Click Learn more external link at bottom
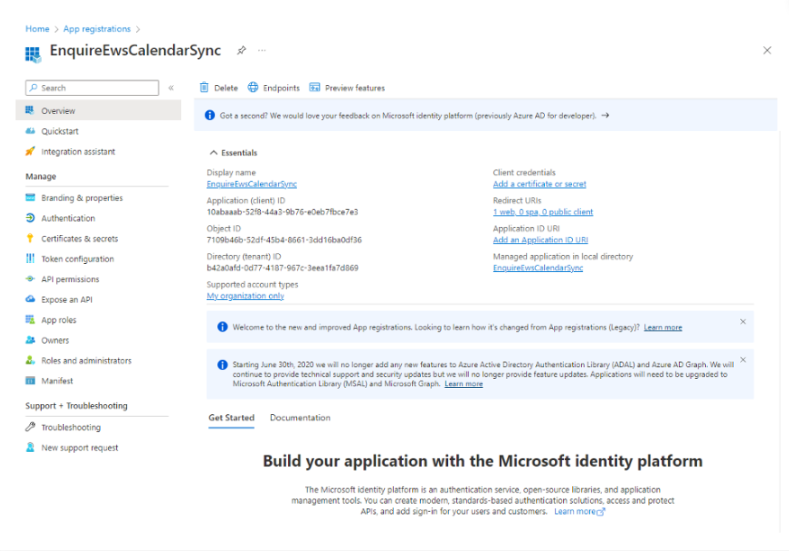Image resolution: width=789 pixels, height=551 pixels. coord(579,511)
